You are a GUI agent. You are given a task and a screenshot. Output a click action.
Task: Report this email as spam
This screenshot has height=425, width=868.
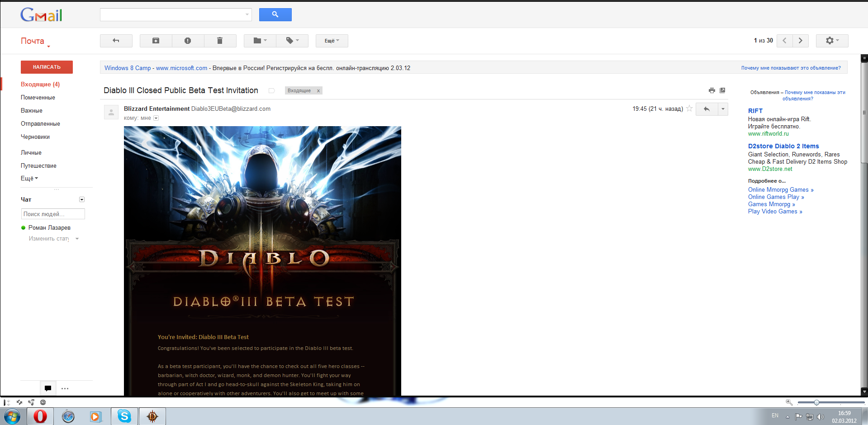[x=188, y=41]
